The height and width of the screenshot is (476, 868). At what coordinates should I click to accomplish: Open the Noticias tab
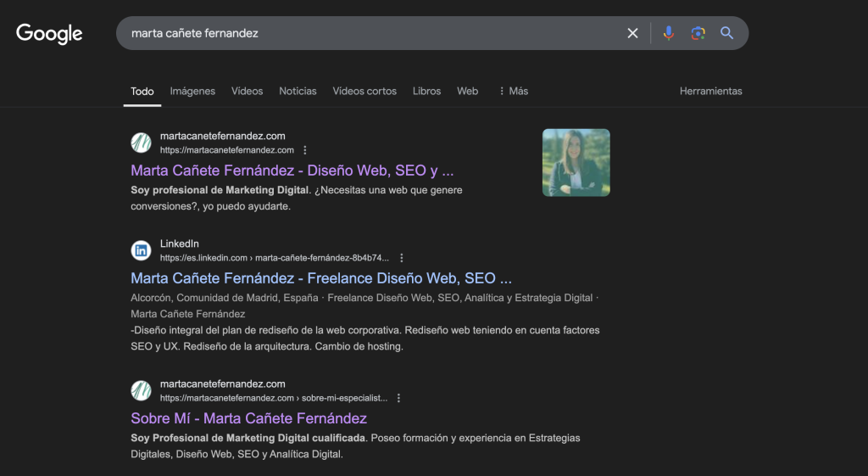coord(298,91)
